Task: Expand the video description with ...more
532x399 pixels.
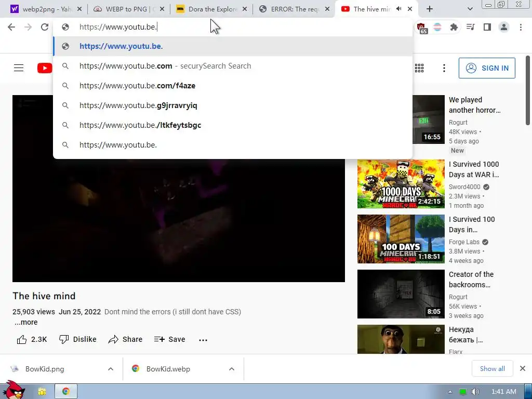Action: [x=26, y=322]
